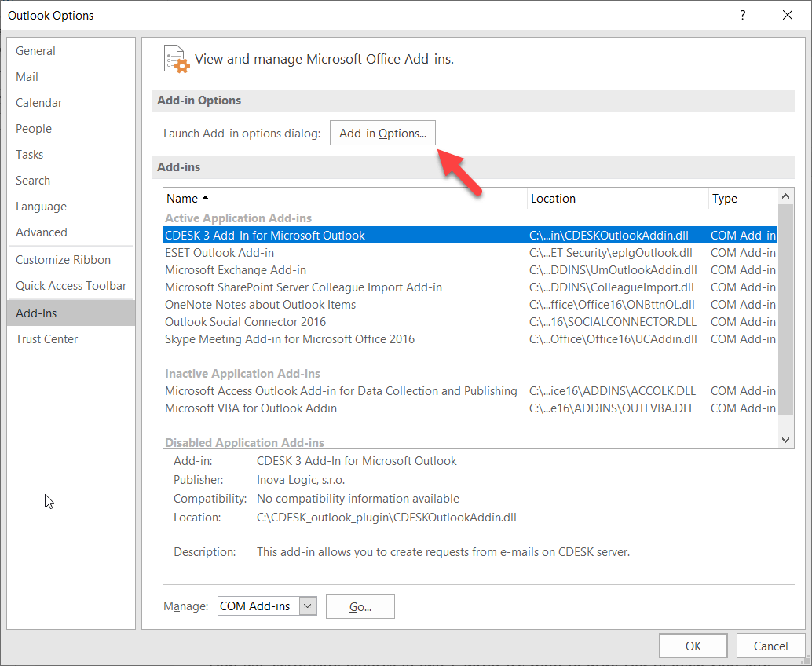Open Customize Ribbon settings
Image resolution: width=812 pixels, height=666 pixels.
pos(71,259)
